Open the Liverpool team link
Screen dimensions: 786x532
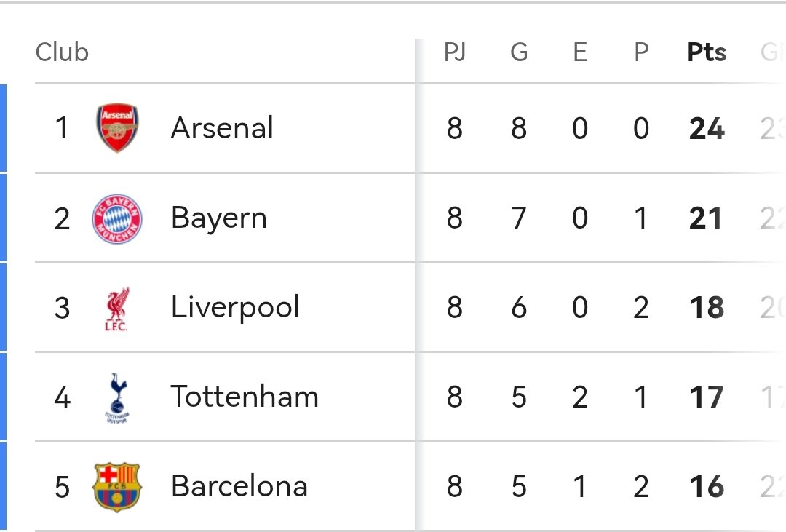235,308
